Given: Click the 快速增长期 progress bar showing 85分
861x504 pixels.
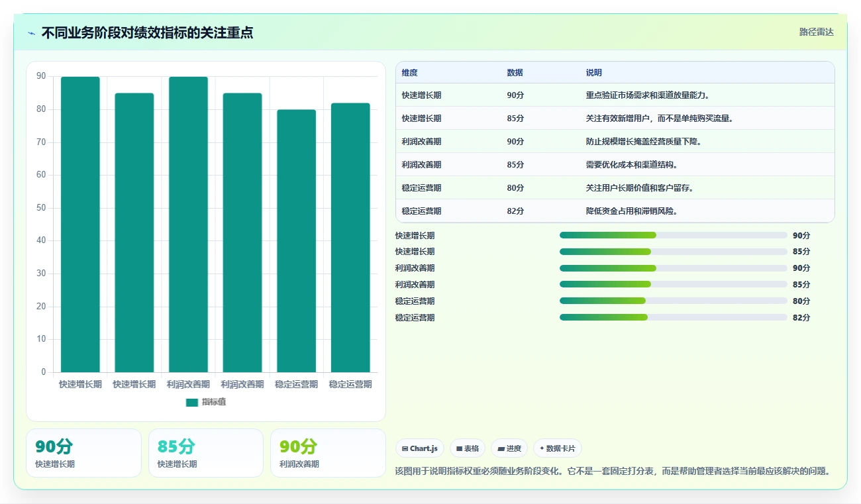Looking at the screenshot, I should click(674, 252).
